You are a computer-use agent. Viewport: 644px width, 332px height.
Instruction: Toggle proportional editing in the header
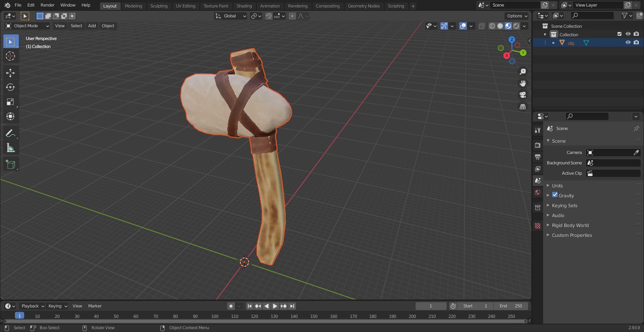coord(292,16)
